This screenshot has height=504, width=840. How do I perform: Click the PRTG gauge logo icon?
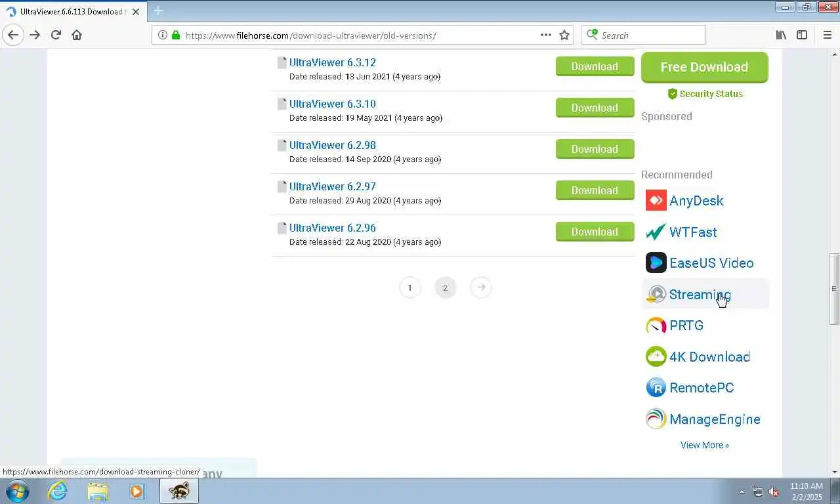pyautogui.click(x=656, y=325)
